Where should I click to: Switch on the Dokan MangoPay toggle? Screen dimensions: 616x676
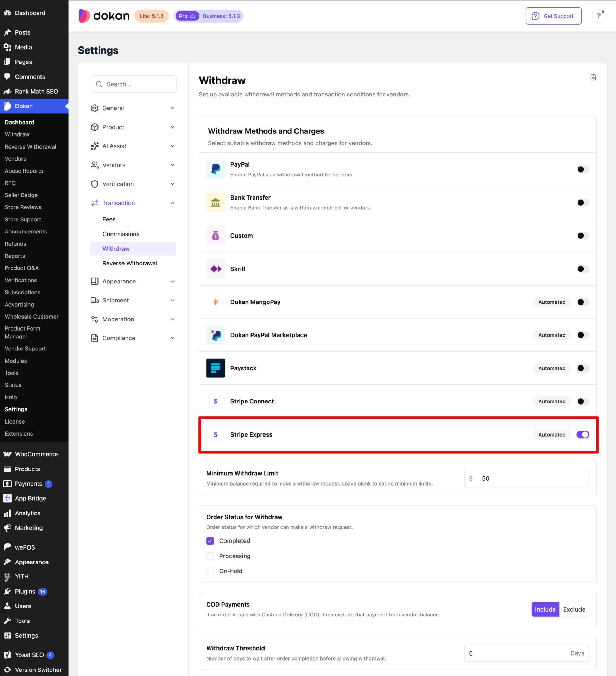click(x=583, y=302)
